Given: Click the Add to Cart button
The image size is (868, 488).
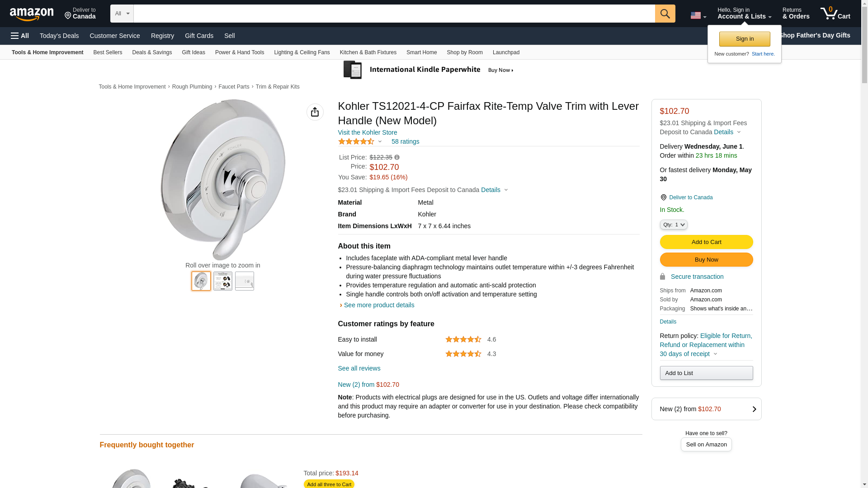Looking at the screenshot, I should point(706,242).
